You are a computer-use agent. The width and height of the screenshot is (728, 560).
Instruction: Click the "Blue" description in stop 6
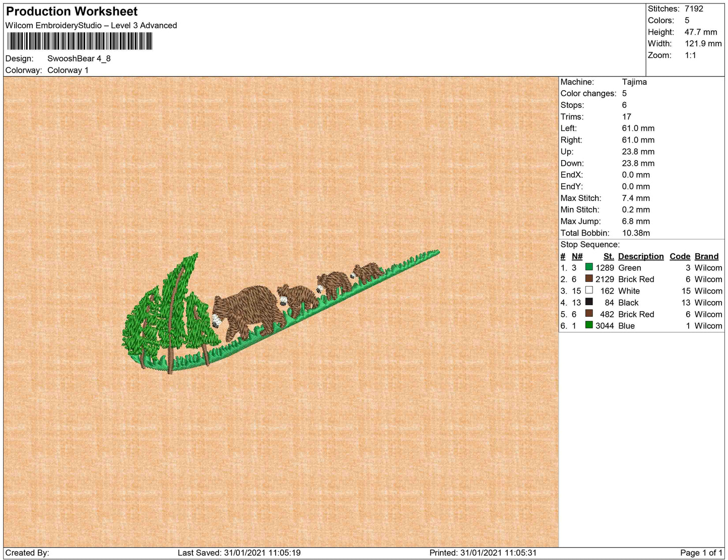click(x=626, y=325)
